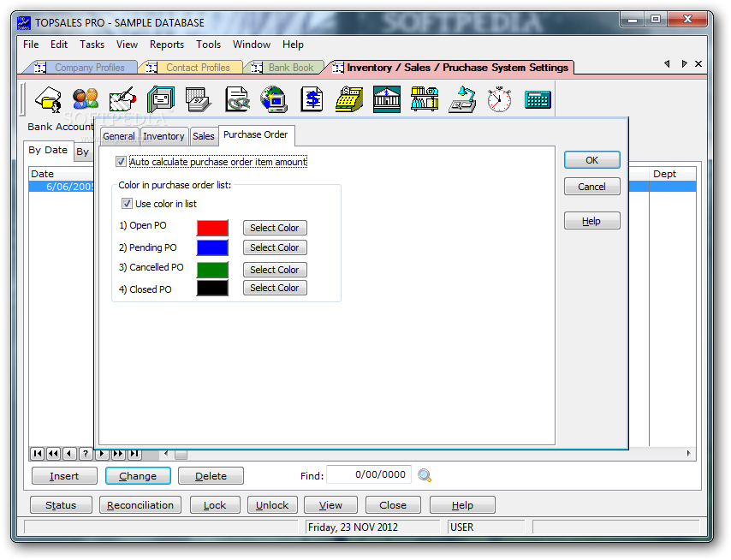Open the Tasks menu

[x=92, y=45]
